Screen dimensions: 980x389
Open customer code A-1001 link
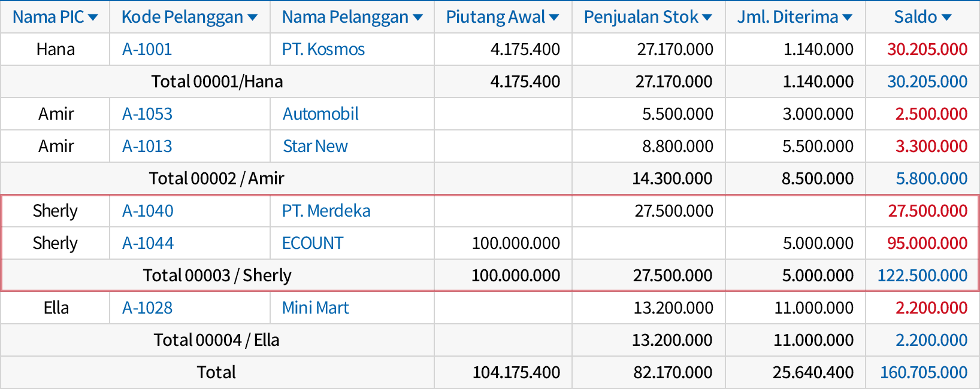[147, 50]
